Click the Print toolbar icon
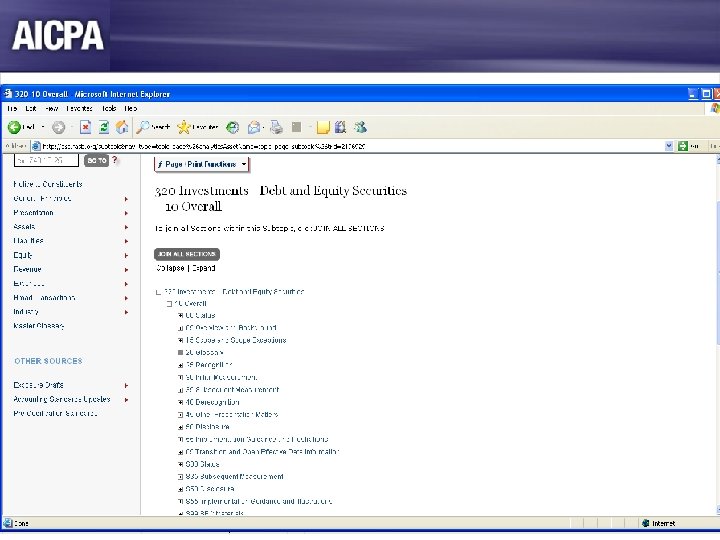The width and height of the screenshot is (720, 540). point(276,127)
